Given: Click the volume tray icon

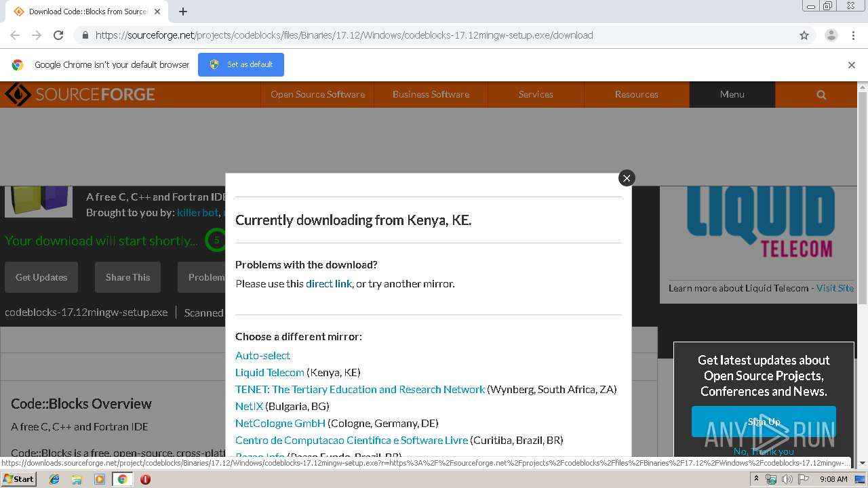Looking at the screenshot, I should pos(787,479).
